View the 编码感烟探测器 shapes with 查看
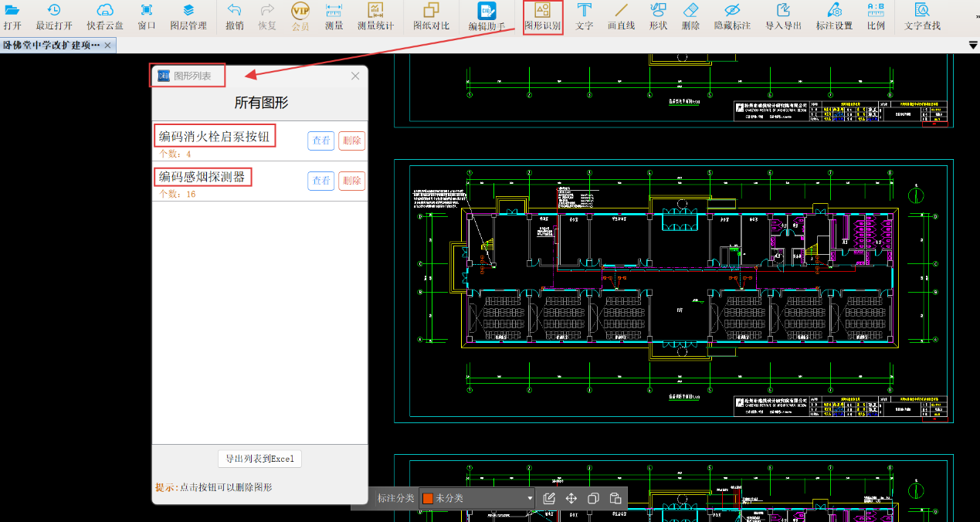This screenshot has width=980, height=522. click(321, 181)
